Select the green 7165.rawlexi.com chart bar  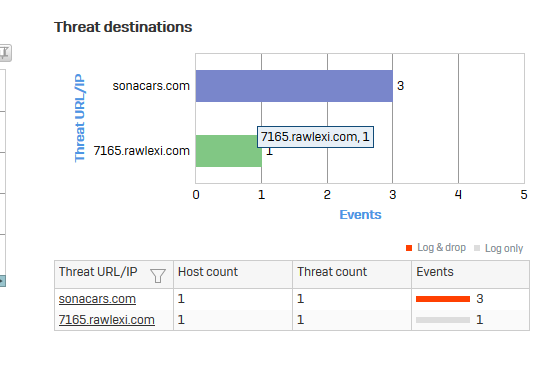click(x=228, y=151)
